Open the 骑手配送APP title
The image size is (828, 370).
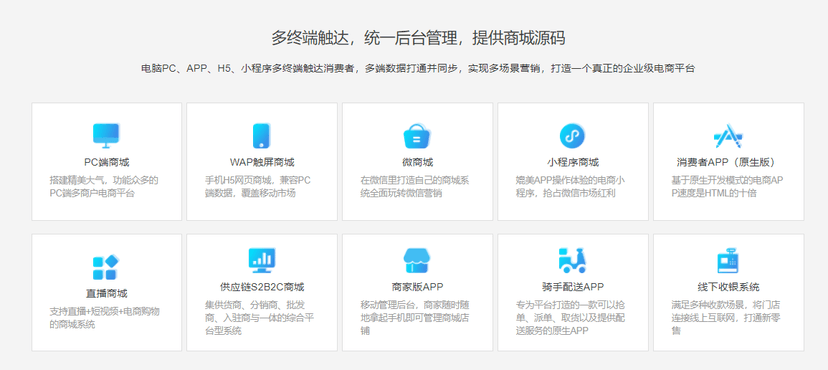(x=572, y=287)
